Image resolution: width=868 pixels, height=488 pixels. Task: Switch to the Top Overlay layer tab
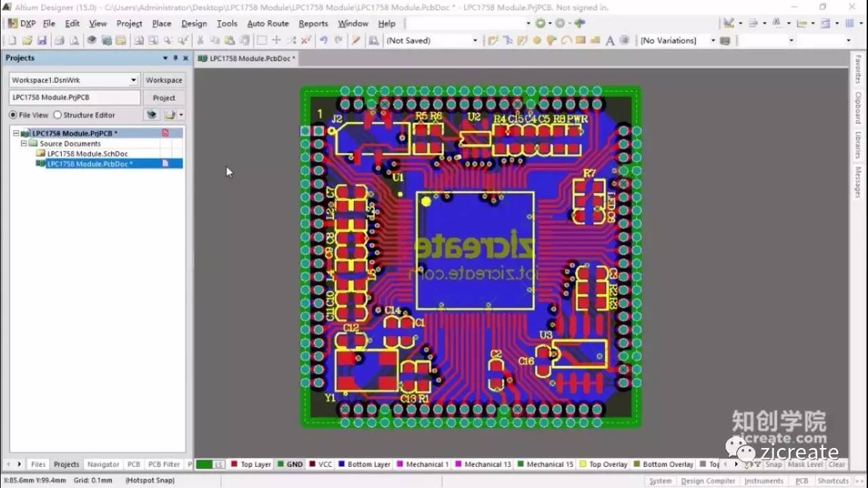click(604, 465)
